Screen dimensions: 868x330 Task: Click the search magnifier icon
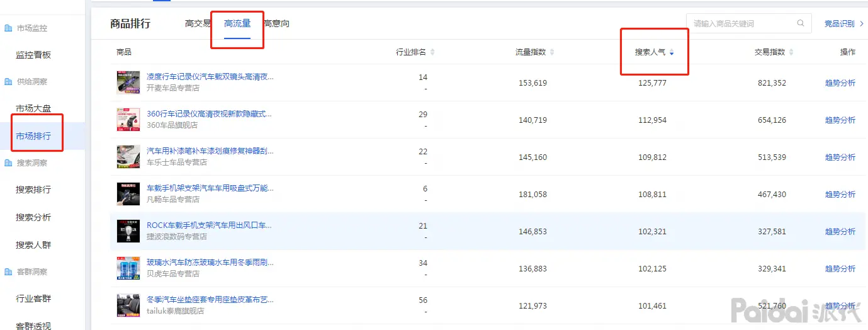click(801, 23)
